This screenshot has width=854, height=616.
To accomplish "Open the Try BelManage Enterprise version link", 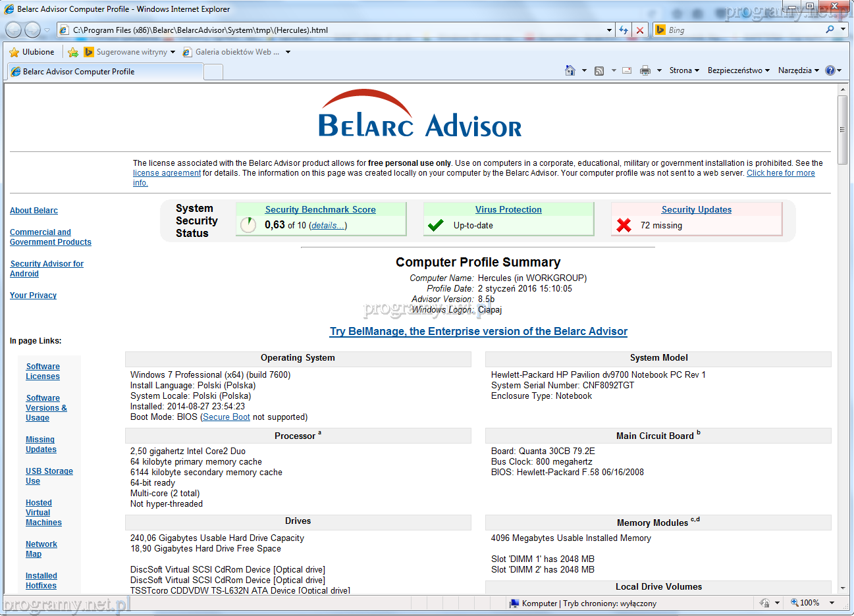I will [x=478, y=332].
